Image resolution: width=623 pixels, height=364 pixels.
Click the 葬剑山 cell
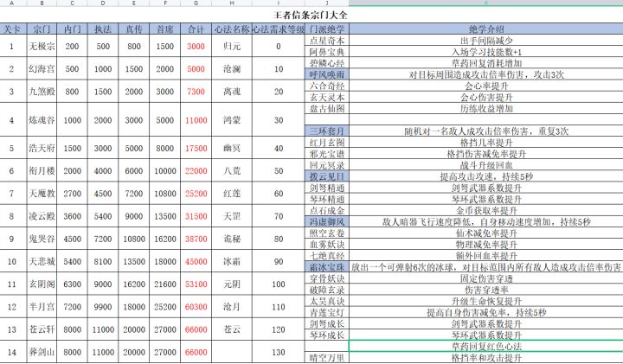coord(42,352)
